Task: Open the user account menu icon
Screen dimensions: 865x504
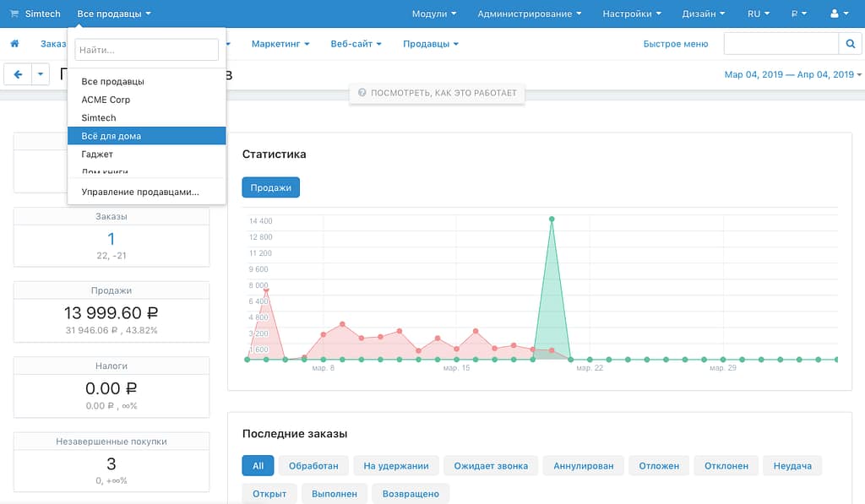Action: (837, 13)
